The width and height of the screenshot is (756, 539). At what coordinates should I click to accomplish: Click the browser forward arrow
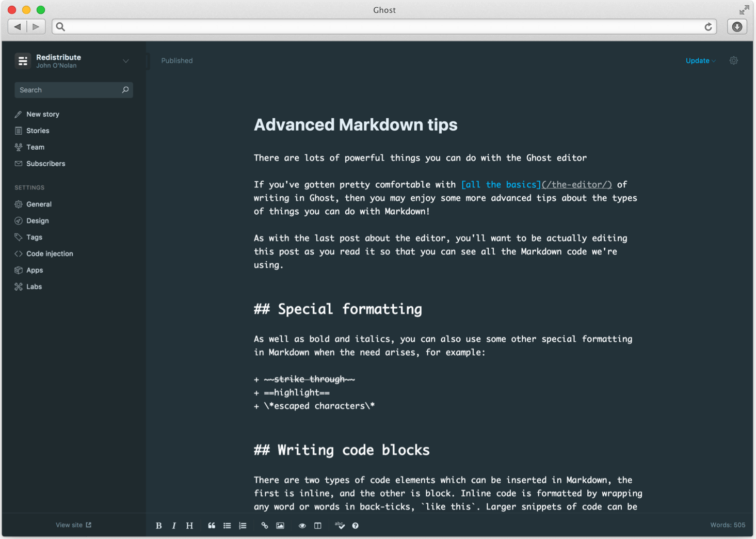[x=36, y=27]
